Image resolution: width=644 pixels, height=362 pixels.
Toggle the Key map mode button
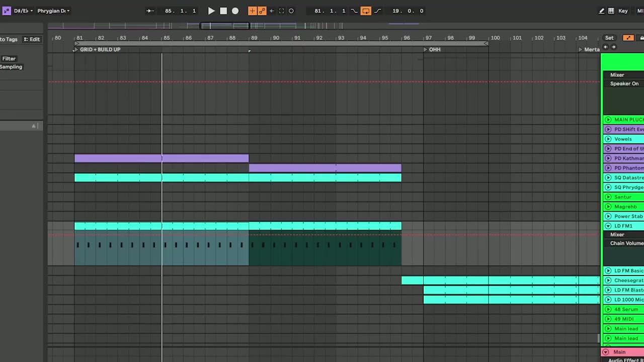(623, 11)
